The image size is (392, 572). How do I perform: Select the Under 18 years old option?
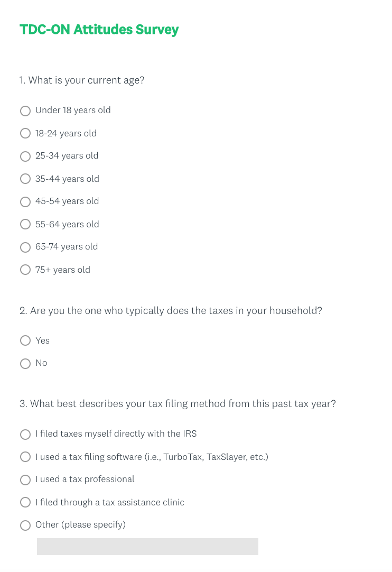[25, 111]
